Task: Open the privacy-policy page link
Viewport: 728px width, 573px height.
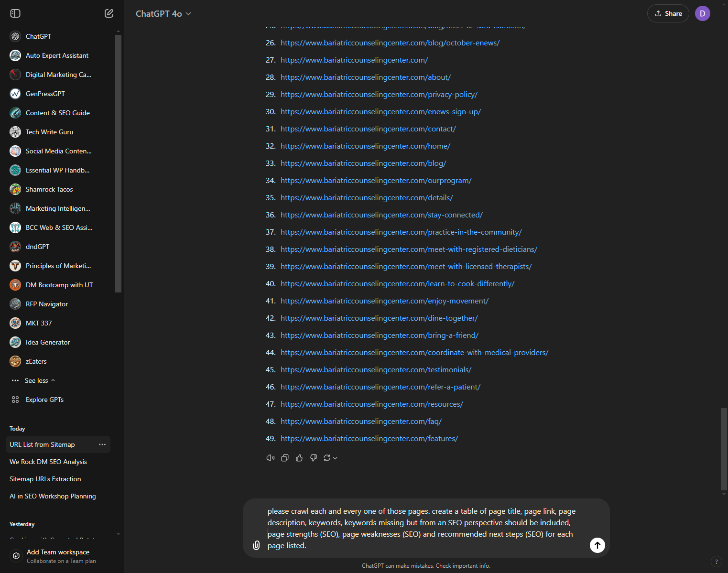Action: (x=379, y=95)
